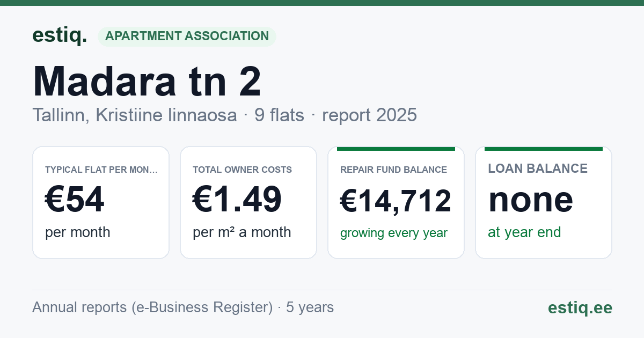Image resolution: width=644 pixels, height=338 pixels.
Task: Click the Madara tn 2 heading
Action: [147, 82]
